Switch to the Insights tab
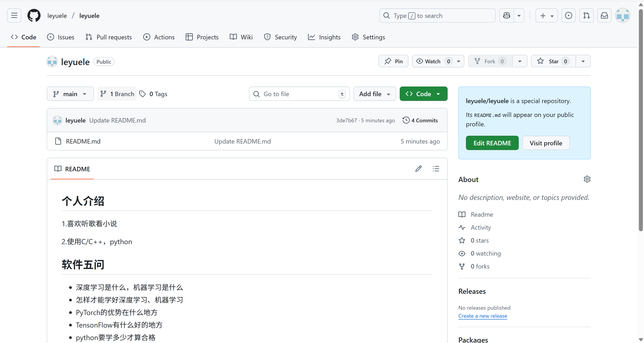 324,37
